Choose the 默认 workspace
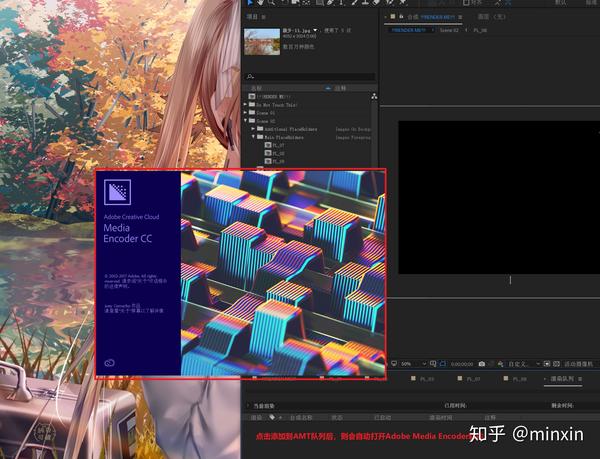 coord(561,3)
